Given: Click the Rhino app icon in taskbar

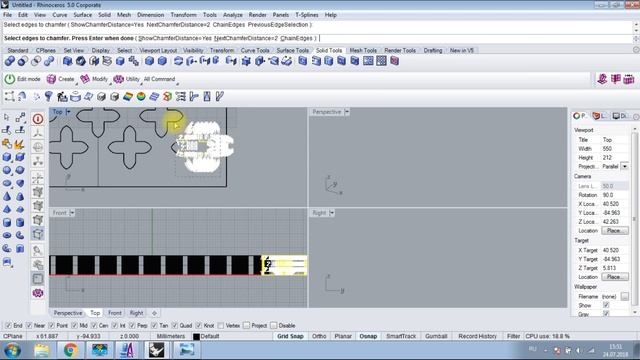Looking at the screenshot, I should click(x=156, y=350).
